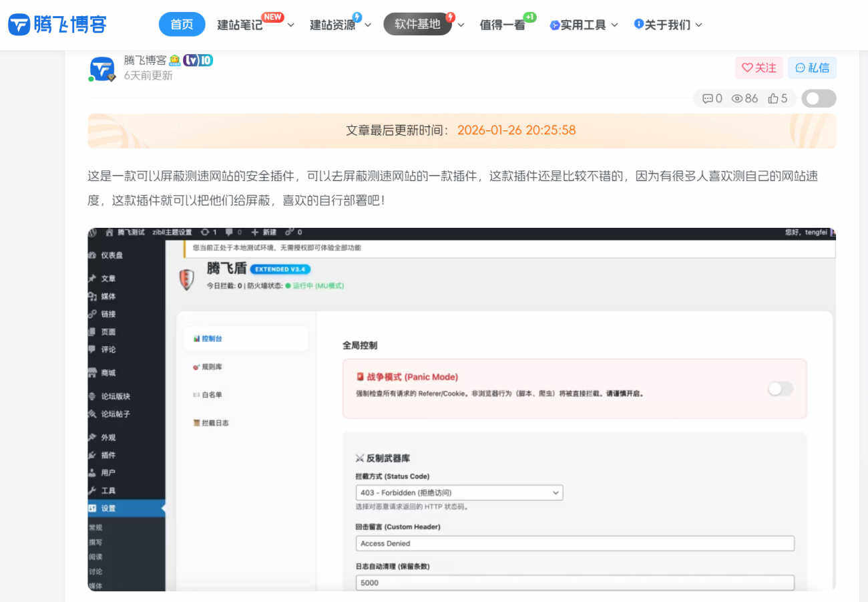Open the 拦截方式 status code dropdown
Viewport: 868px width, 602px height.
pyautogui.click(x=459, y=492)
